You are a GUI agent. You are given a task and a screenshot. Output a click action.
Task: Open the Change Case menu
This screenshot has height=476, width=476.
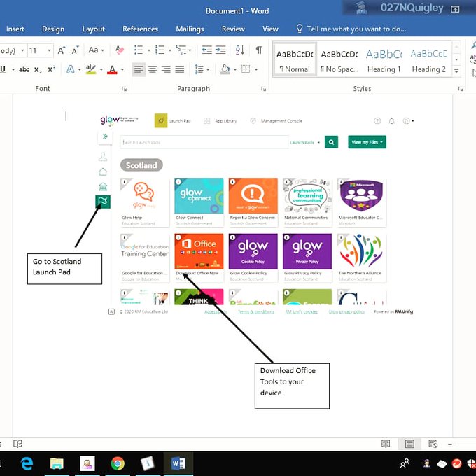pyautogui.click(x=96, y=50)
